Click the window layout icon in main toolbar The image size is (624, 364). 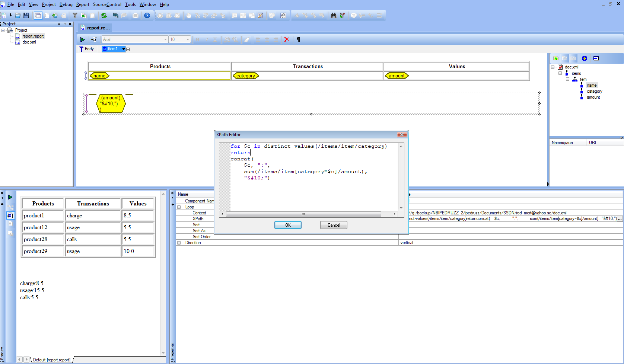click(38, 16)
